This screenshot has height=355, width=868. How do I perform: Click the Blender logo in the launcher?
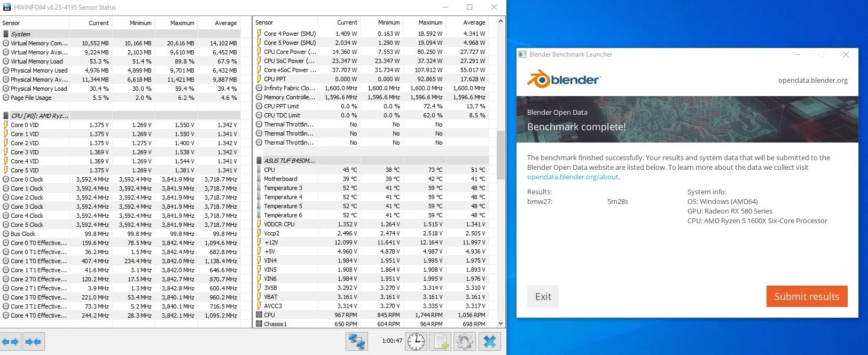[564, 80]
